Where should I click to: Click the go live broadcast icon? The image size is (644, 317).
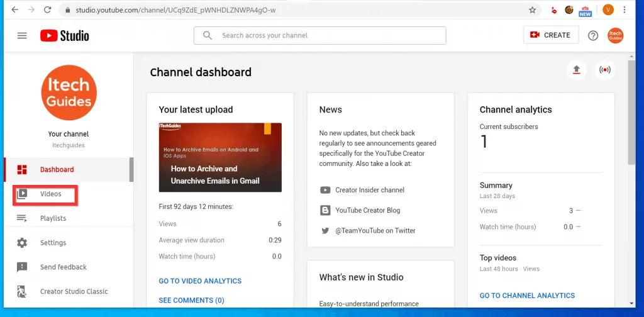point(604,70)
